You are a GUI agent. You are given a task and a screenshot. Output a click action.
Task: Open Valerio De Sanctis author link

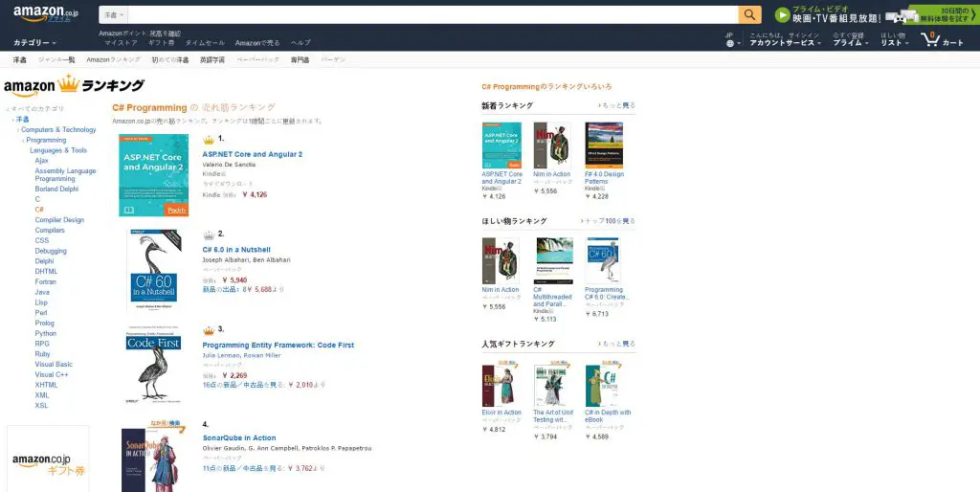click(x=229, y=165)
